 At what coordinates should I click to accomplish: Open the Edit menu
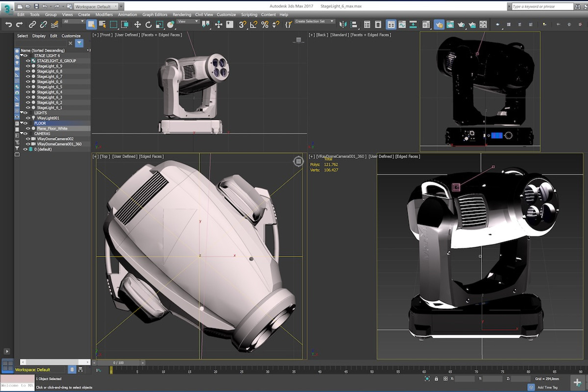pyautogui.click(x=21, y=15)
